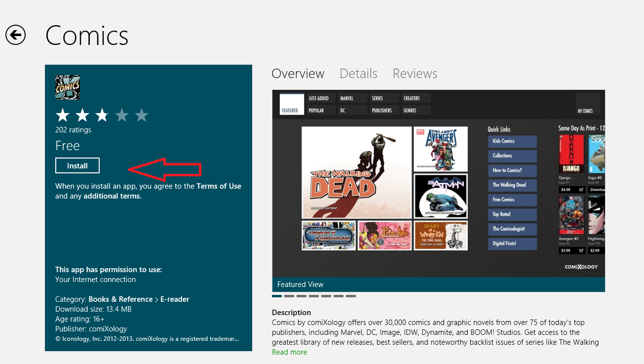The width and height of the screenshot is (644, 364).
Task: Click the Uncanny Avengers cover in screenshot
Action: 441,149
